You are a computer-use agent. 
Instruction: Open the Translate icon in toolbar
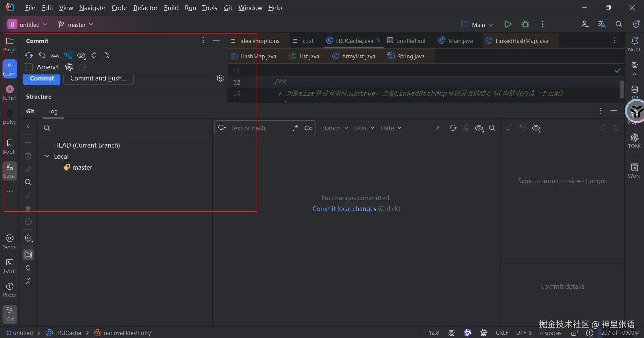click(602, 24)
